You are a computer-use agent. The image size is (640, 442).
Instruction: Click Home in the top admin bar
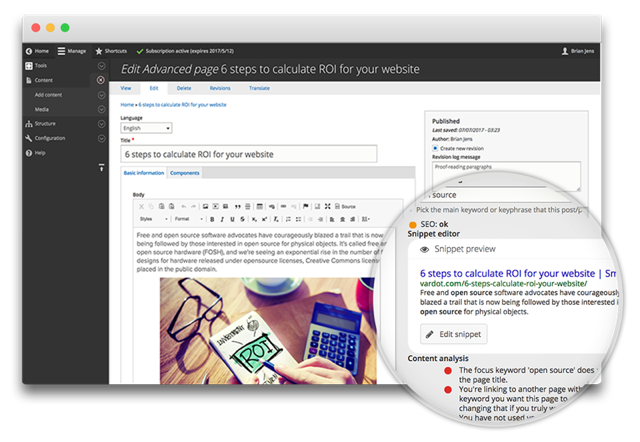coord(37,51)
